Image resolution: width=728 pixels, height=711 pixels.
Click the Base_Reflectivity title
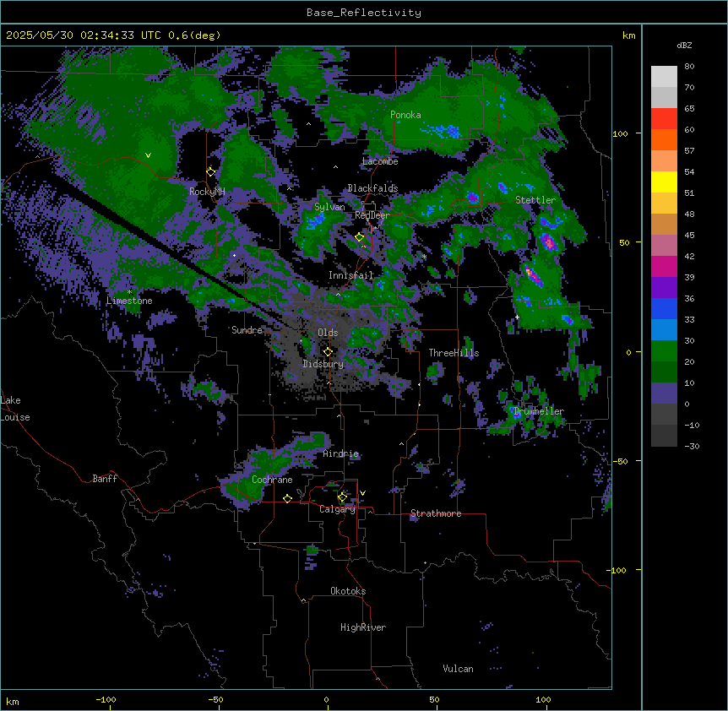click(364, 13)
